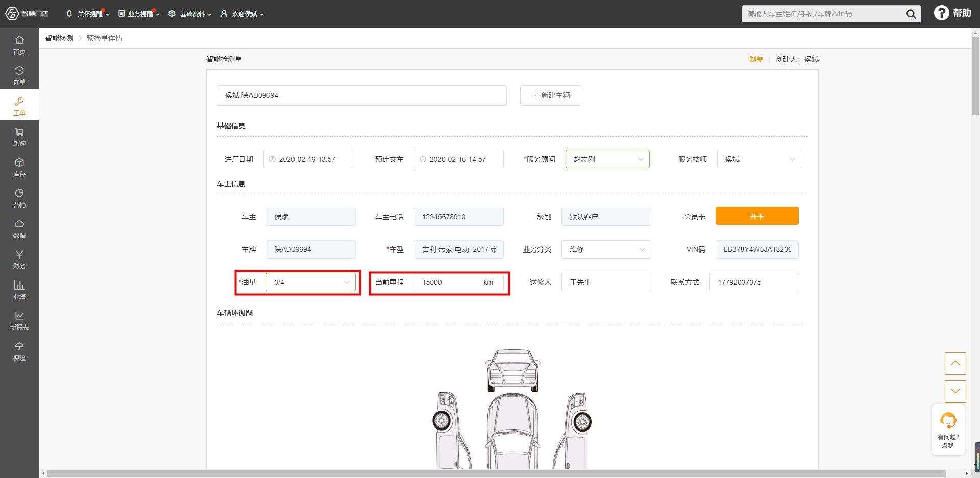Click the 进厂日期 date field
Image resolution: width=980 pixels, height=478 pixels.
308,159
